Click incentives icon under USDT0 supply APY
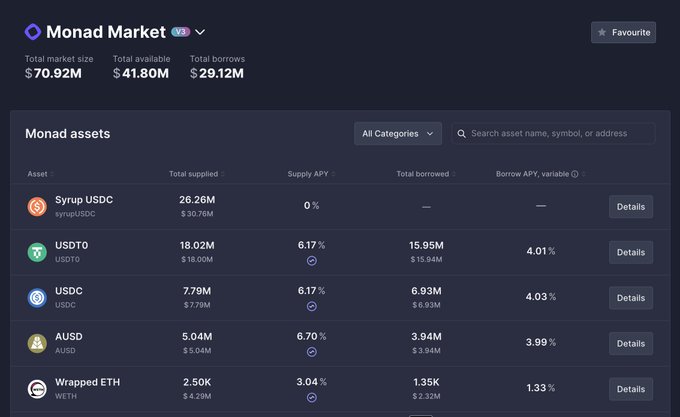The width and height of the screenshot is (680, 417). pyautogui.click(x=312, y=261)
